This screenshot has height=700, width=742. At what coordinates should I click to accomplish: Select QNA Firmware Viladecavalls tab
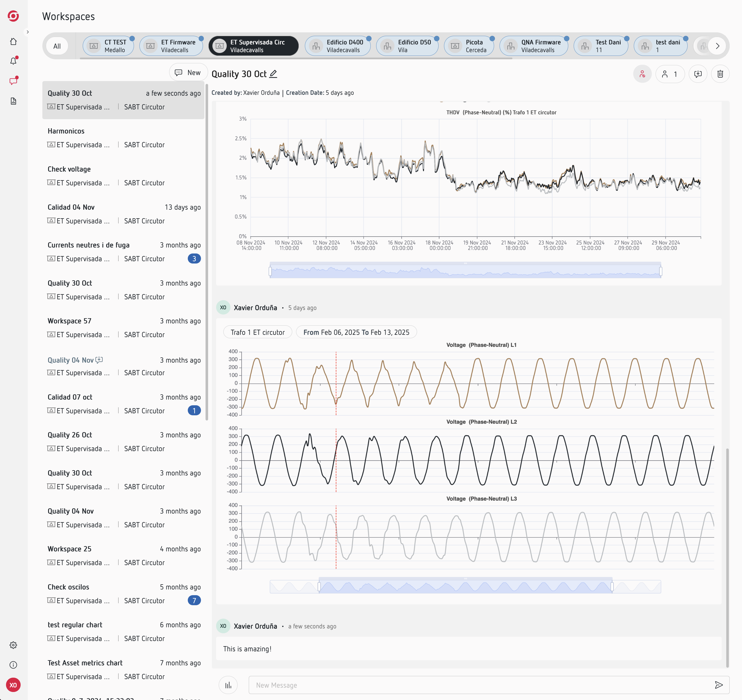click(x=534, y=46)
